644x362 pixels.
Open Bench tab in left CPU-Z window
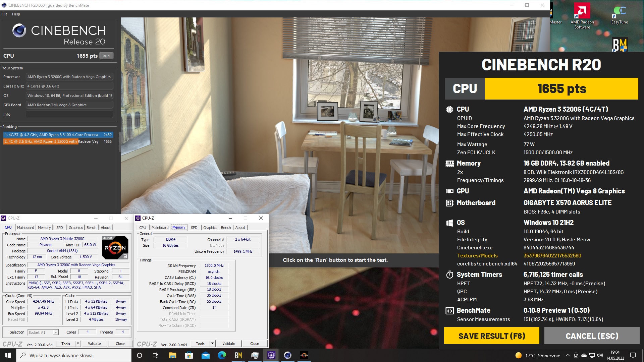[x=92, y=228]
